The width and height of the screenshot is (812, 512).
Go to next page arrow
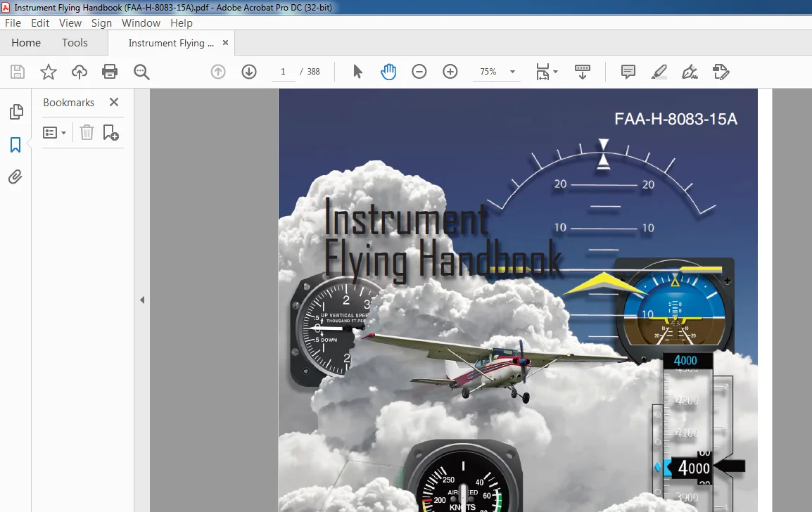tap(249, 72)
